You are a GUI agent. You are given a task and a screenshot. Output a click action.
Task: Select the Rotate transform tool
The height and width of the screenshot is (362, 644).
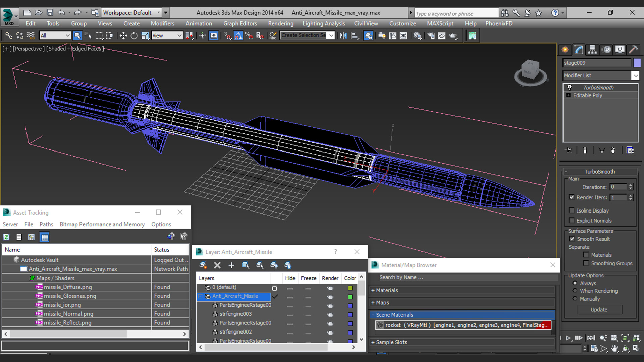134,36
